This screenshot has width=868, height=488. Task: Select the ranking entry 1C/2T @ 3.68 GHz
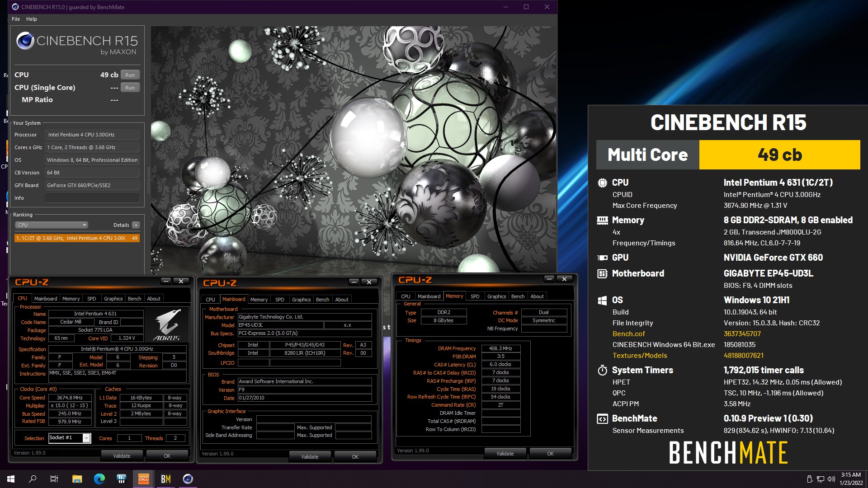[77, 238]
